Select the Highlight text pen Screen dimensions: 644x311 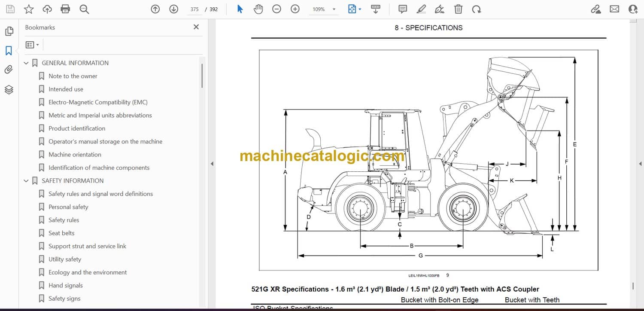421,9
